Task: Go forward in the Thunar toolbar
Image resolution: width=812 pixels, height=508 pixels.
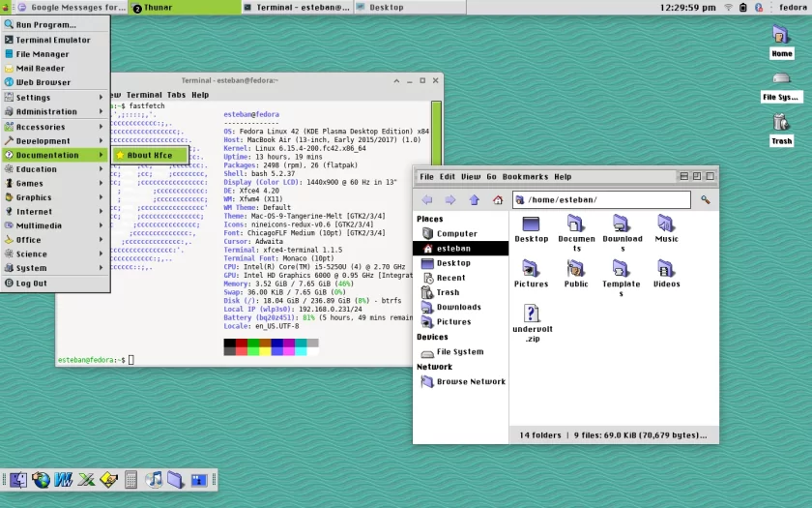Action: (450, 199)
